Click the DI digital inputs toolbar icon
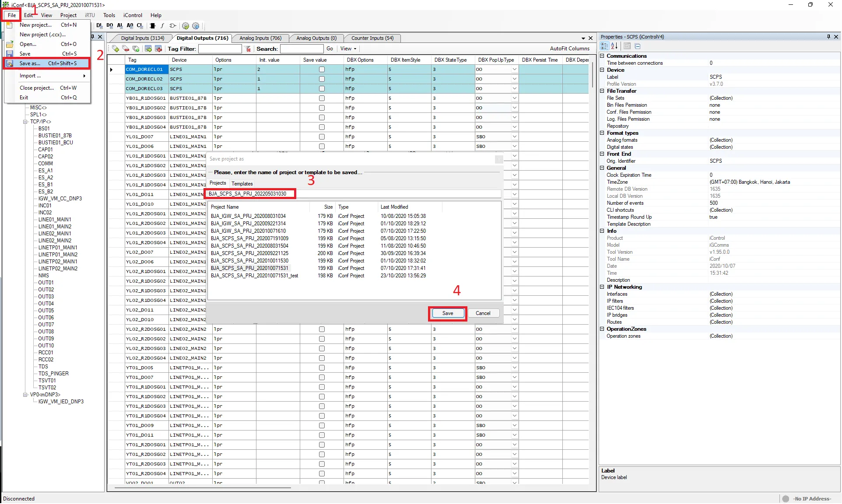Image resolution: width=842 pixels, height=504 pixels. [x=99, y=25]
